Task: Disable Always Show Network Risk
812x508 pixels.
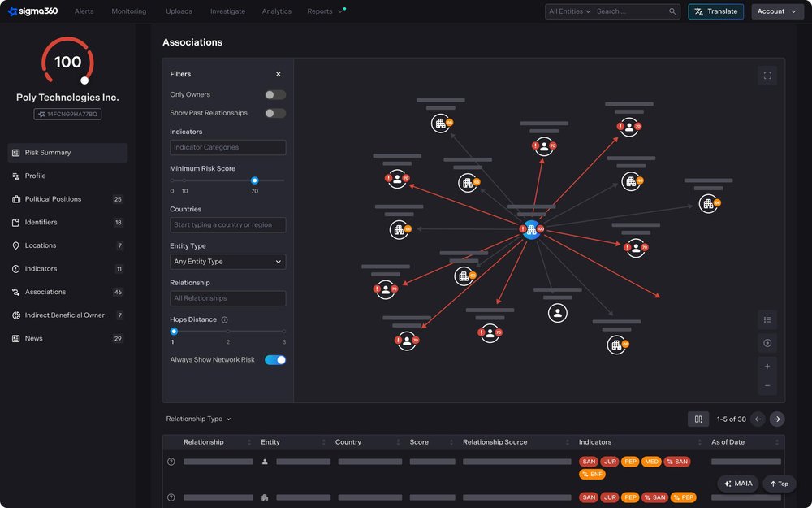Action: point(274,358)
